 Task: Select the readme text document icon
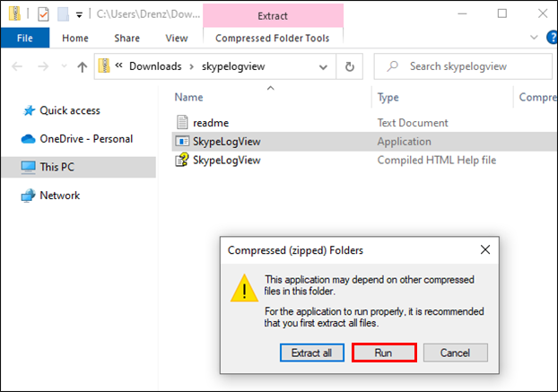(x=182, y=123)
